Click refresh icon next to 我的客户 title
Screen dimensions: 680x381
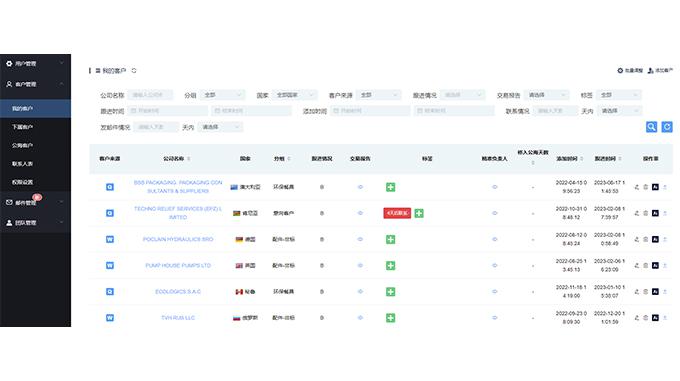(134, 71)
